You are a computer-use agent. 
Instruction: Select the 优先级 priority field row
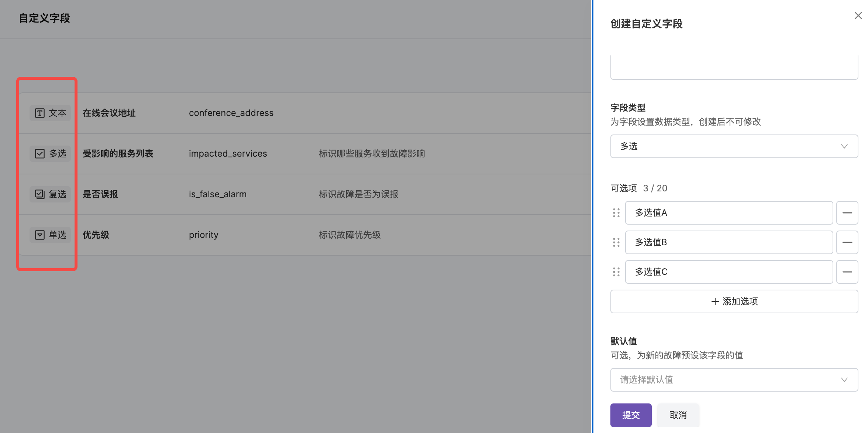(258, 235)
